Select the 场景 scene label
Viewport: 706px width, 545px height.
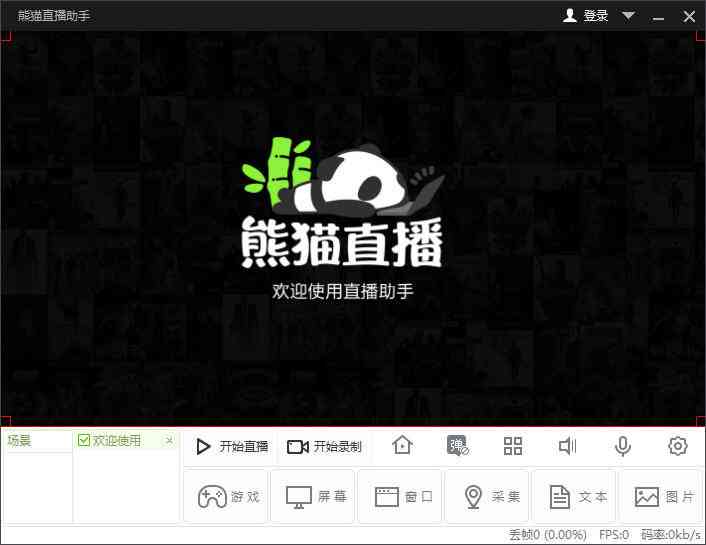[19, 440]
